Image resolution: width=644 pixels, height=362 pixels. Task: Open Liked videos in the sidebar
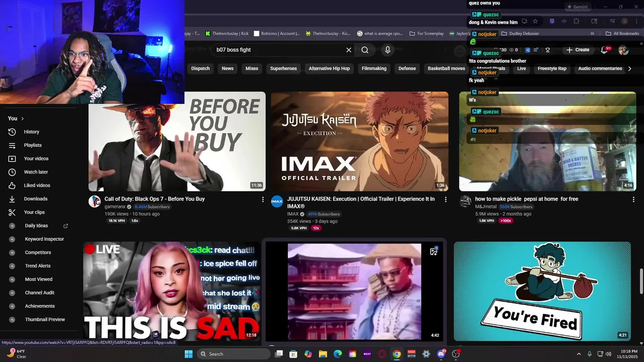pyautogui.click(x=37, y=186)
